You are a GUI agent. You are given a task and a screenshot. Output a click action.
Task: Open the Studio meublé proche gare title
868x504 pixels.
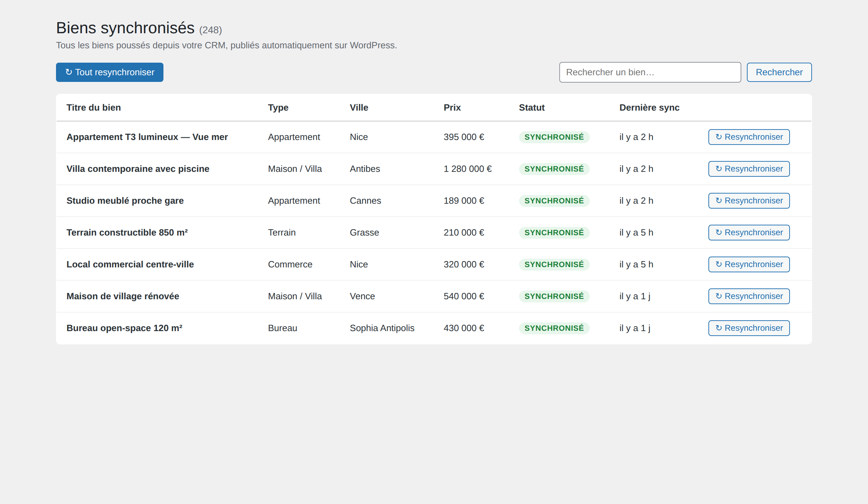click(x=125, y=201)
